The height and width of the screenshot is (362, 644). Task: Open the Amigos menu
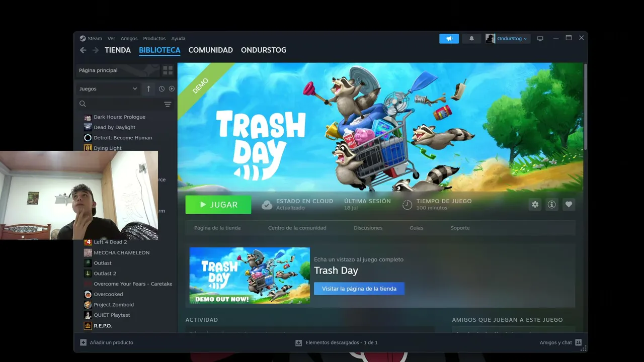129,39
